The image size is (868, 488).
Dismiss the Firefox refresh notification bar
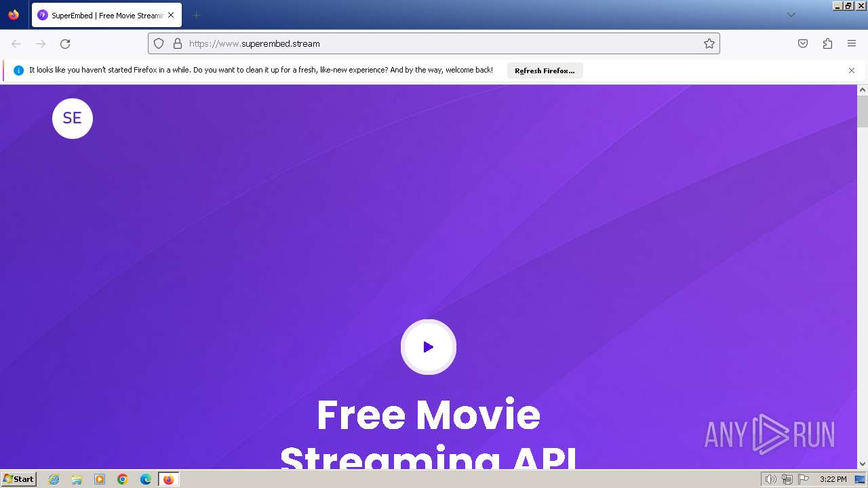pyautogui.click(x=852, y=70)
